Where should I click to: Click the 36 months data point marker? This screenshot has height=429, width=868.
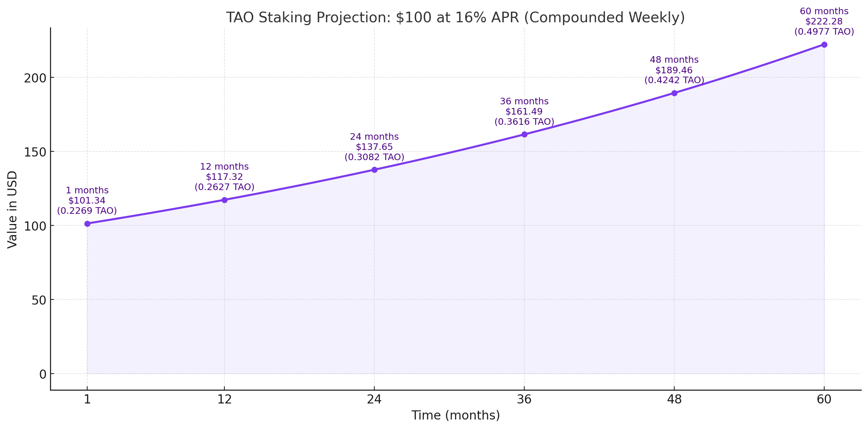point(524,135)
